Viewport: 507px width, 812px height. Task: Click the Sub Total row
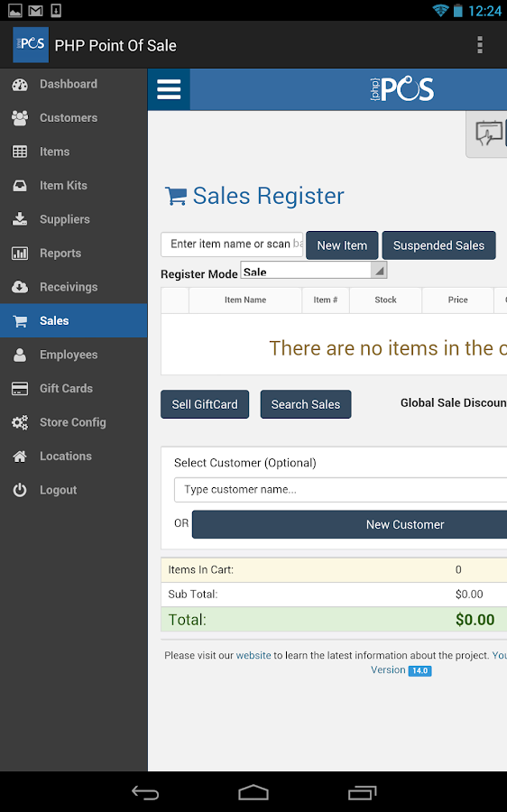[x=334, y=595]
